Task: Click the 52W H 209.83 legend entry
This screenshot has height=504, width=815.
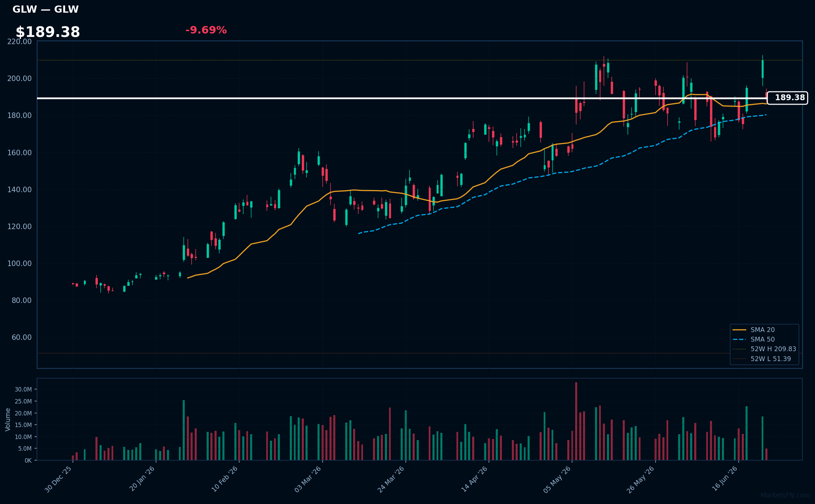Action: [764, 349]
